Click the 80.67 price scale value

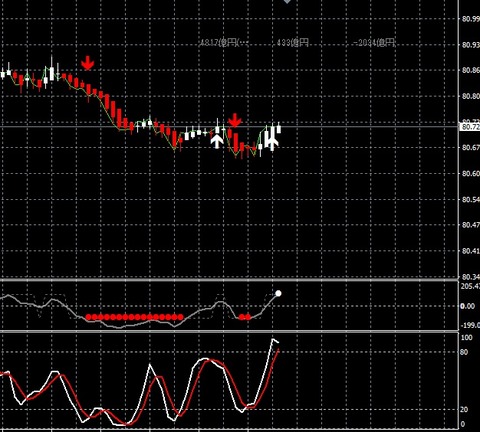point(471,148)
